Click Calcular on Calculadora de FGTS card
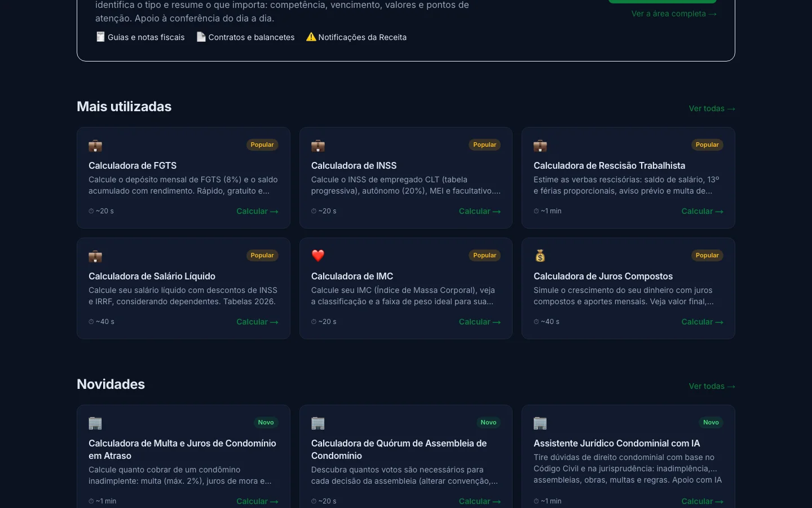This screenshot has height=508, width=812. tap(257, 211)
